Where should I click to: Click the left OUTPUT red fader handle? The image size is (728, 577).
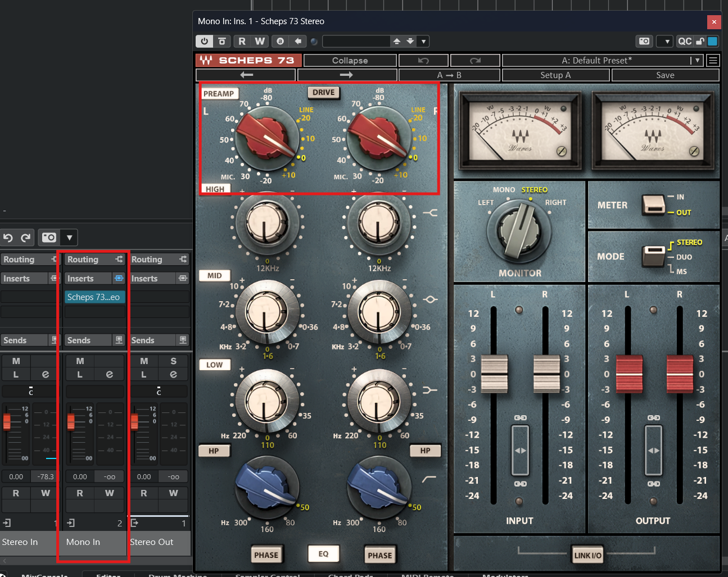[x=629, y=374]
